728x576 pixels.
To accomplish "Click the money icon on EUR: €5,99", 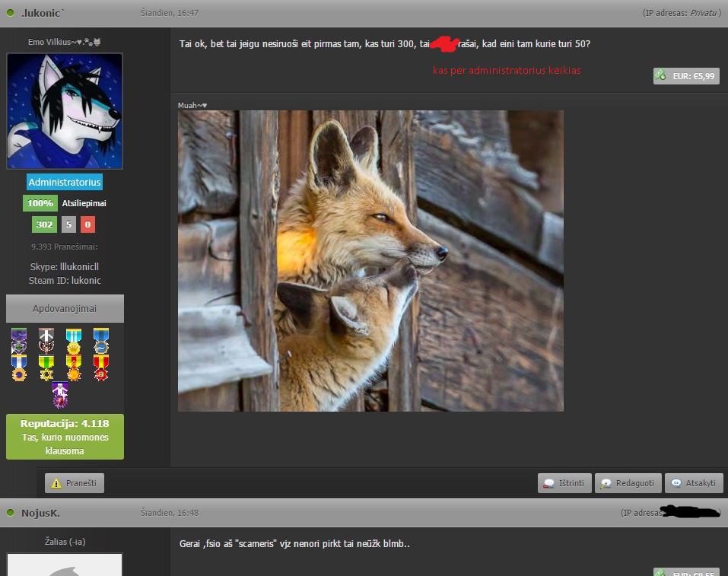I will tap(661, 75).
